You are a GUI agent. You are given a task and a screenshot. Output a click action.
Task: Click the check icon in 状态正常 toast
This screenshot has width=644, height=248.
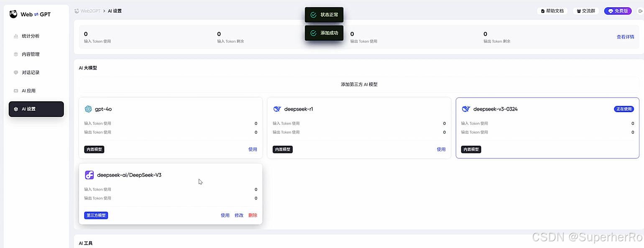(x=313, y=15)
